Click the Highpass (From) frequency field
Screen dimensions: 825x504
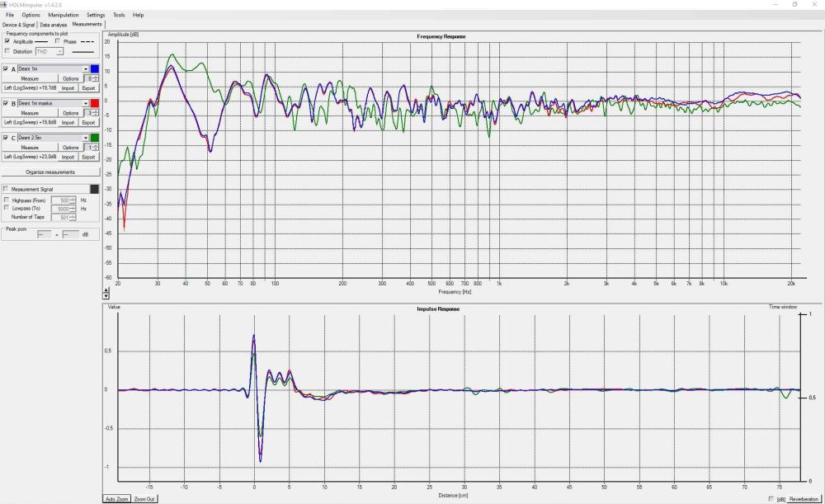[61, 200]
